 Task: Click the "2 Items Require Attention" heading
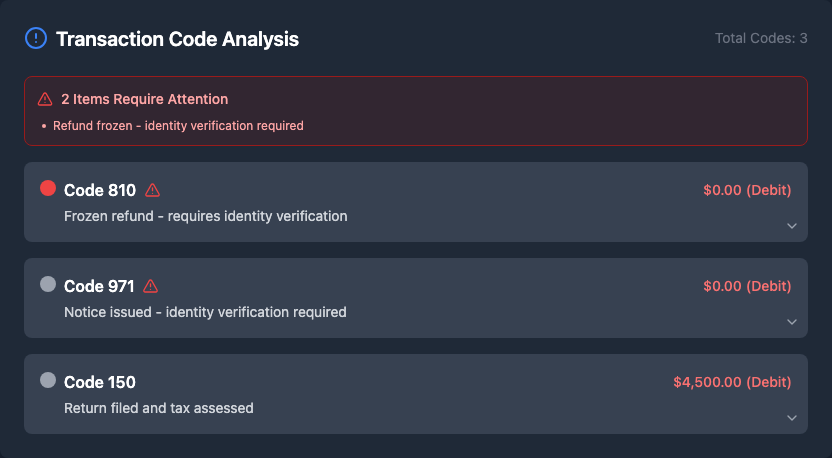(x=144, y=99)
